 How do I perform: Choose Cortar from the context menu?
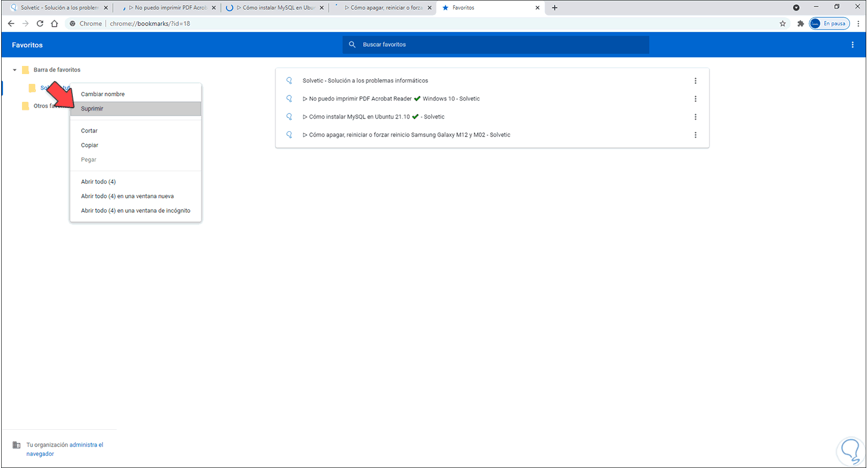pyautogui.click(x=135, y=131)
